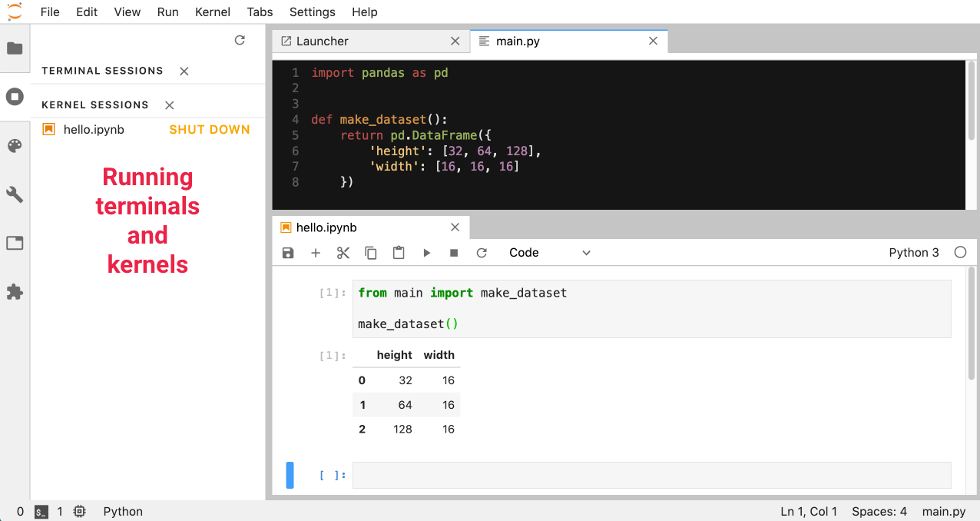Screen dimensions: 980x521
Task: Open the commands palette sidebar icon
Action: point(15,146)
